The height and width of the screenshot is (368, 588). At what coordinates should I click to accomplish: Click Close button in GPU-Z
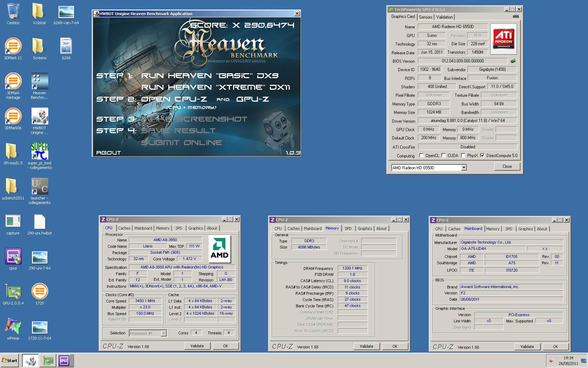click(x=507, y=166)
